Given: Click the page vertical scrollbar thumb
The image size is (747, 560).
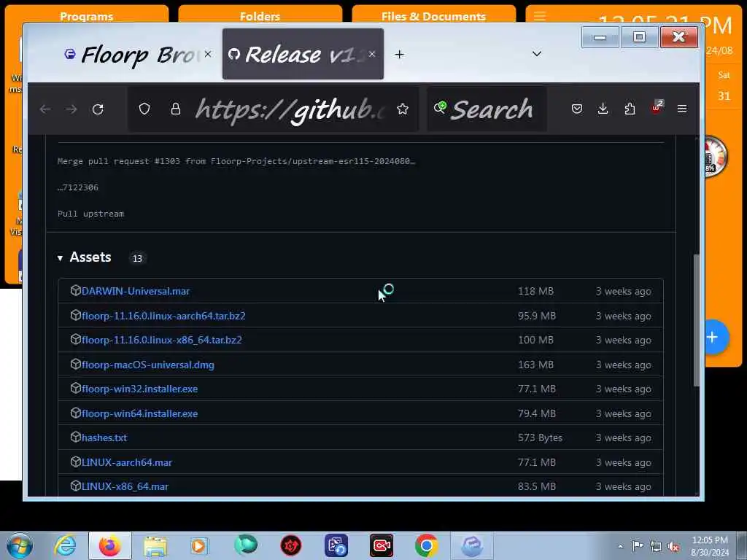Looking at the screenshot, I should tap(697, 320).
